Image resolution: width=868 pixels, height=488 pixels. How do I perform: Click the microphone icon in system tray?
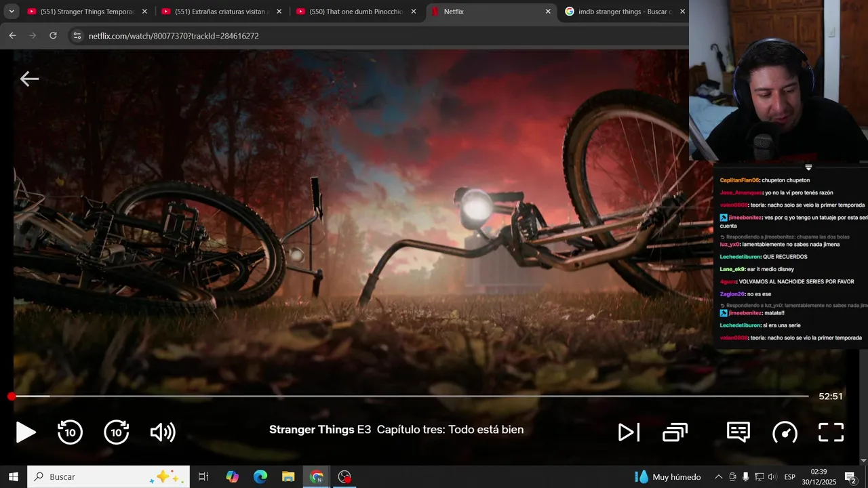tap(746, 477)
